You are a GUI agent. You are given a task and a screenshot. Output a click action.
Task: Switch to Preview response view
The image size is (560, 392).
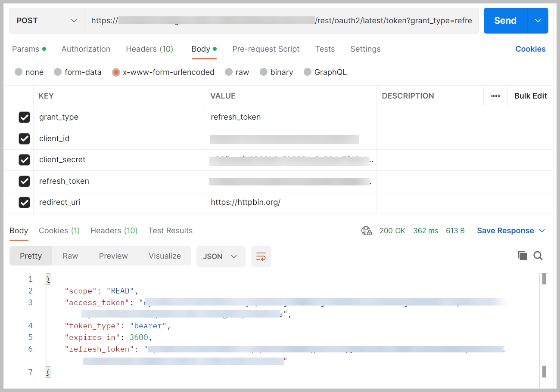click(x=113, y=256)
